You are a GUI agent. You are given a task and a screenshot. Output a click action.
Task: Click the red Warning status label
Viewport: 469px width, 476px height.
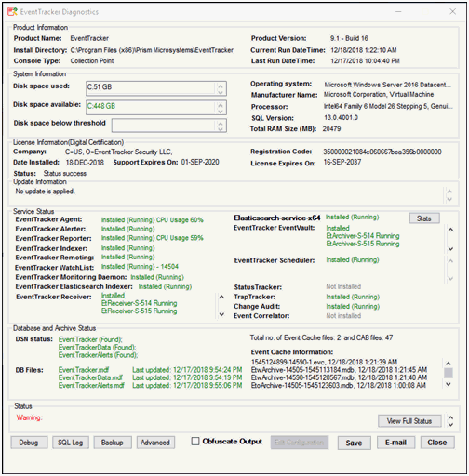(x=29, y=417)
